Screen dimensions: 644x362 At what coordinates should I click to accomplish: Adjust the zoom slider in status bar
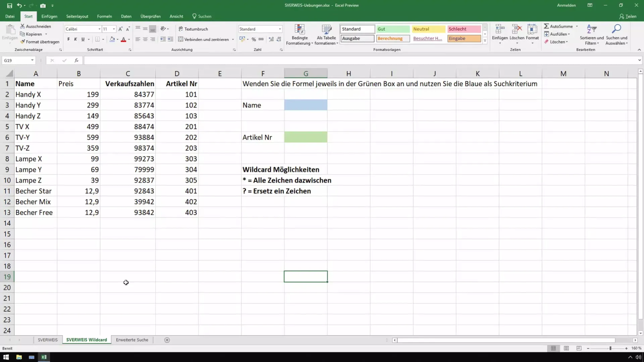(x=610, y=348)
